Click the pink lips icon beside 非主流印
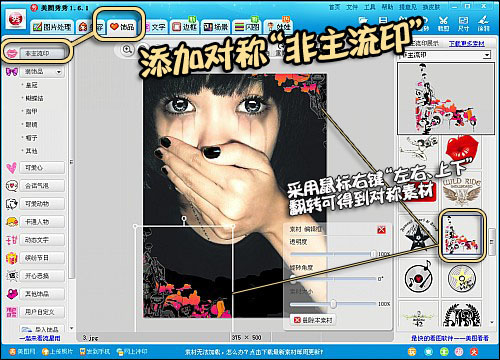Image resolution: width=500 pixels, height=360 pixels. click(x=12, y=53)
